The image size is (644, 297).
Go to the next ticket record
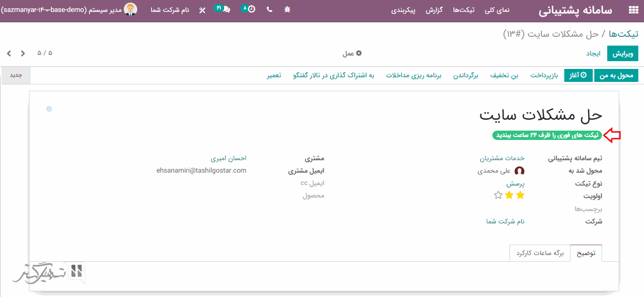tap(23, 53)
